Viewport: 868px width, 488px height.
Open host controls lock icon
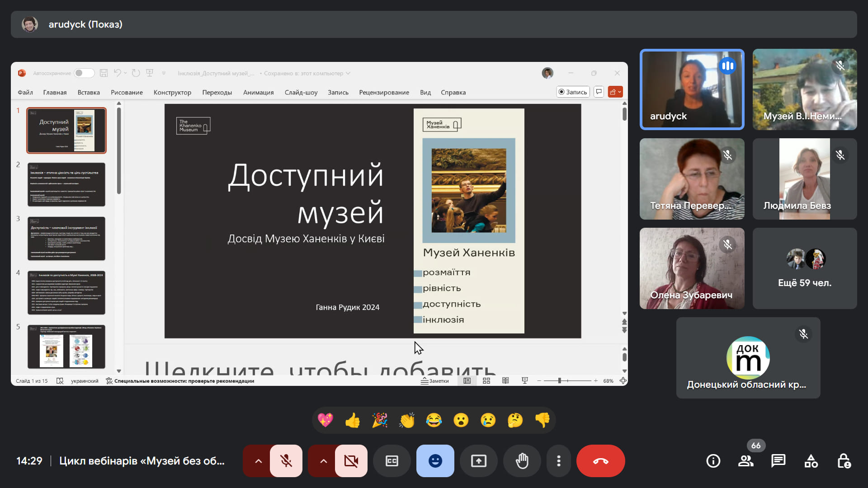(844, 461)
